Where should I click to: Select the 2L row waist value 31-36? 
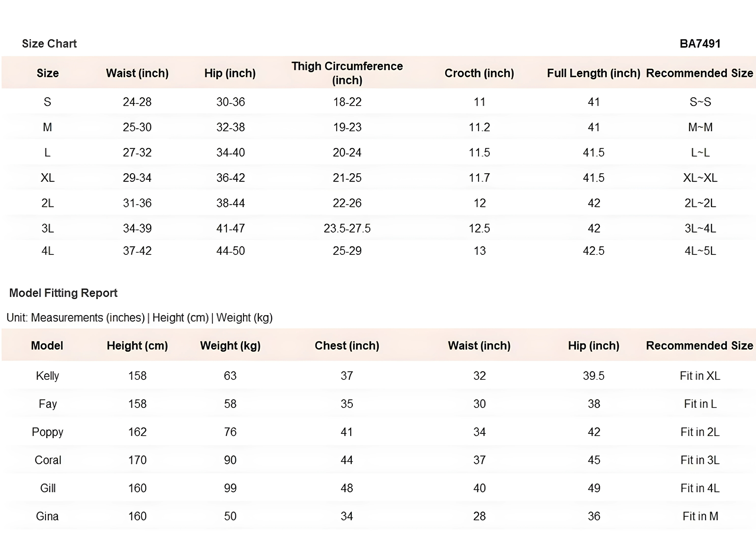tap(137, 203)
